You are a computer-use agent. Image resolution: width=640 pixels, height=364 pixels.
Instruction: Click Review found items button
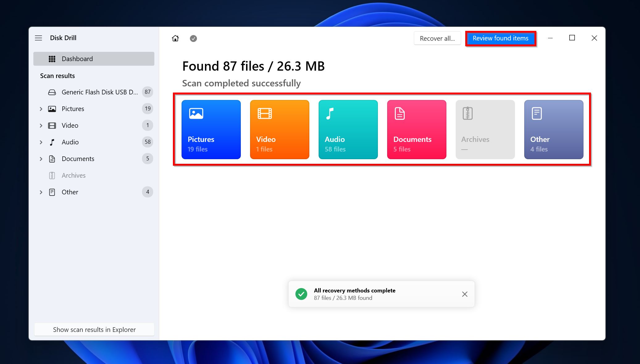tap(500, 38)
